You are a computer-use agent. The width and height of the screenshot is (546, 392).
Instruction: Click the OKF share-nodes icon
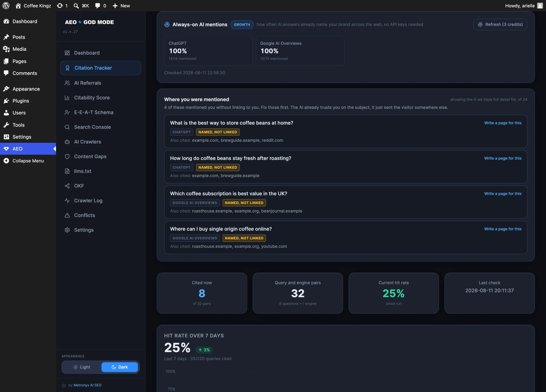point(67,186)
